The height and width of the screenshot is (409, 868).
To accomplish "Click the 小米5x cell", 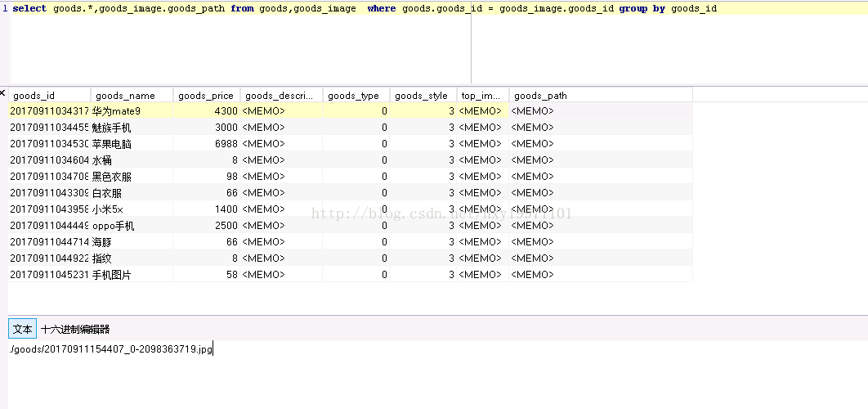I will pyautogui.click(x=107, y=209).
